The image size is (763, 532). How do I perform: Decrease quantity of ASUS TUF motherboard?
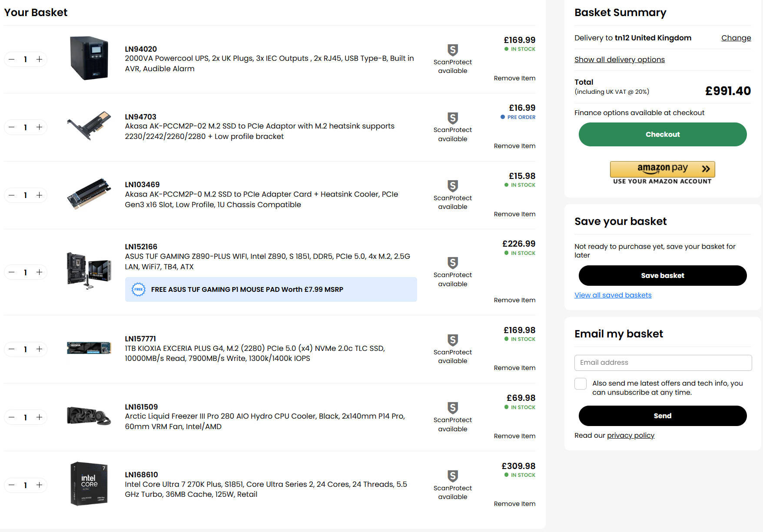[12, 272]
